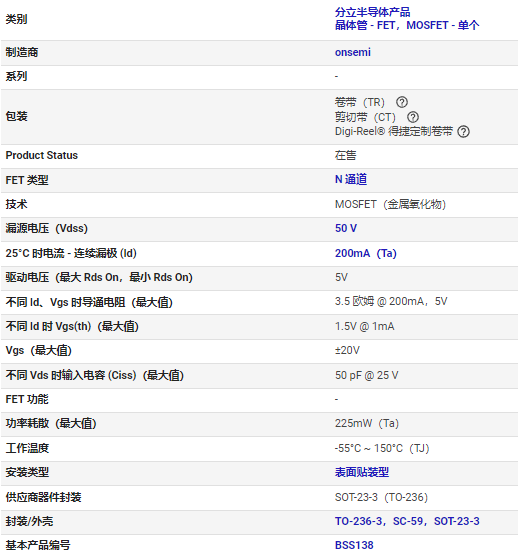Click the 3.5 欧姆 @ 200mA，5V value
518x557 pixels.
pyautogui.click(x=391, y=302)
